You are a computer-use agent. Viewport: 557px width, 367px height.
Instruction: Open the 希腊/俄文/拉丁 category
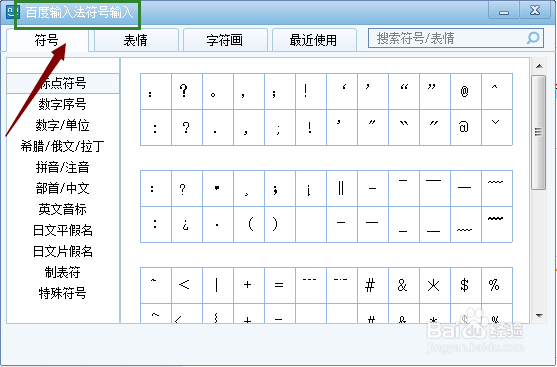63,146
